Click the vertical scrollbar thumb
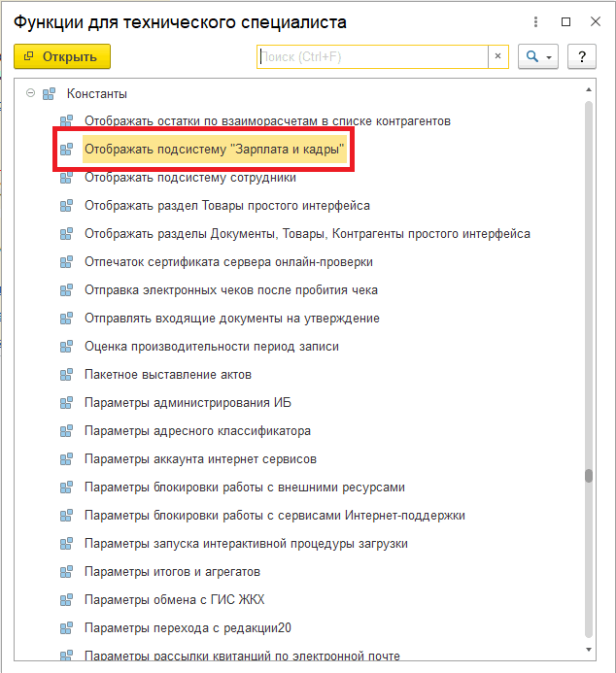616x673 pixels. tap(589, 476)
